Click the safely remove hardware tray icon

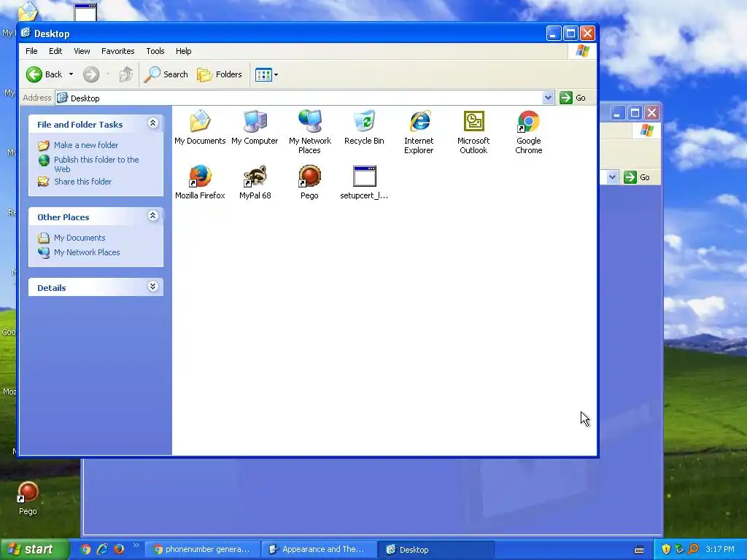click(x=680, y=550)
